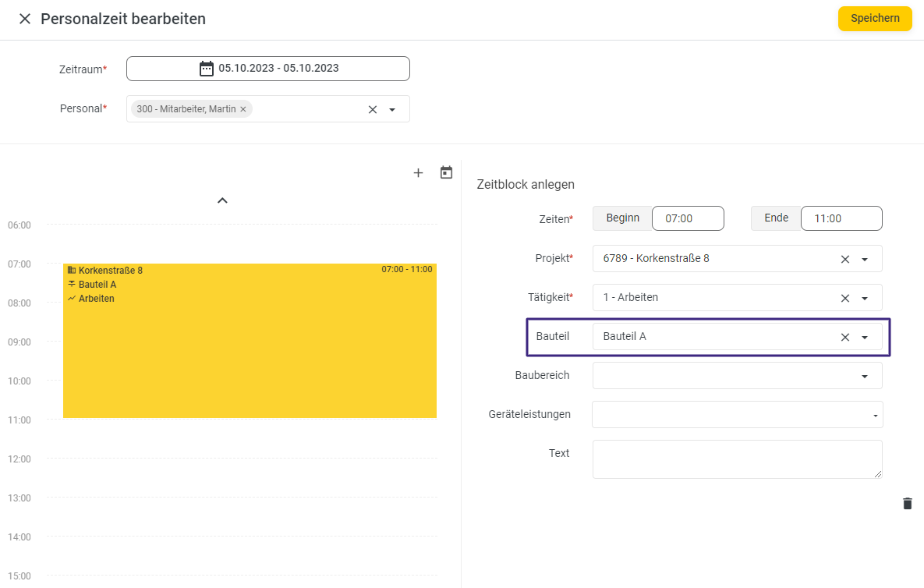Click the 'Arbeiten' text in time block

coord(97,299)
